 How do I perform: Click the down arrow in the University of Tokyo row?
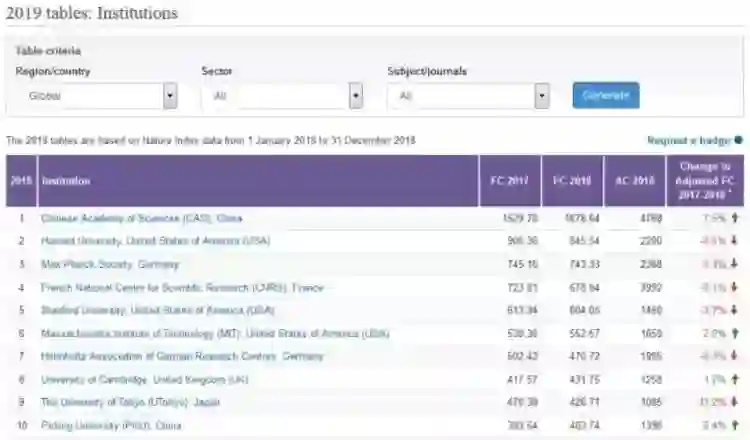point(735,402)
